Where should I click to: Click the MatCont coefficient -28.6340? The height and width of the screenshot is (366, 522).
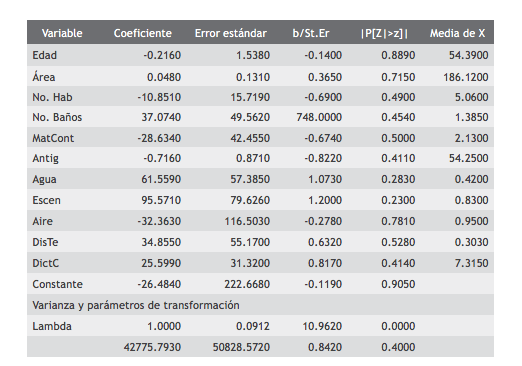pyautogui.click(x=159, y=138)
